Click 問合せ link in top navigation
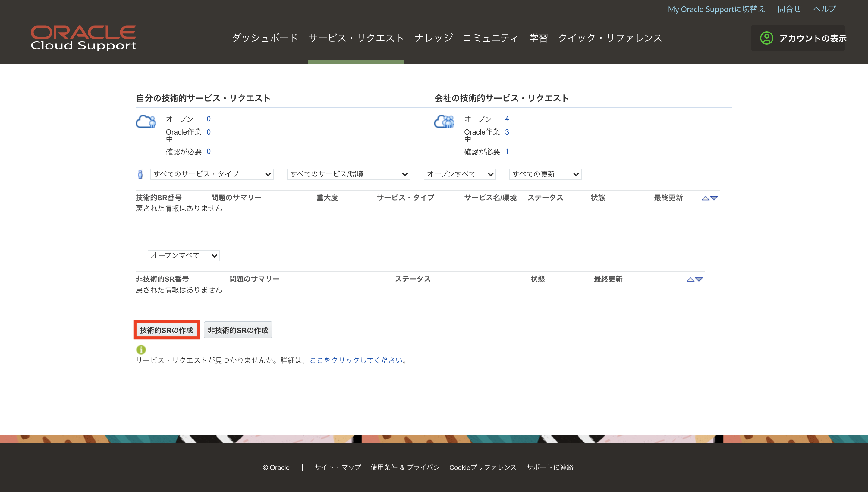Image resolution: width=868 pixels, height=494 pixels. (x=791, y=8)
